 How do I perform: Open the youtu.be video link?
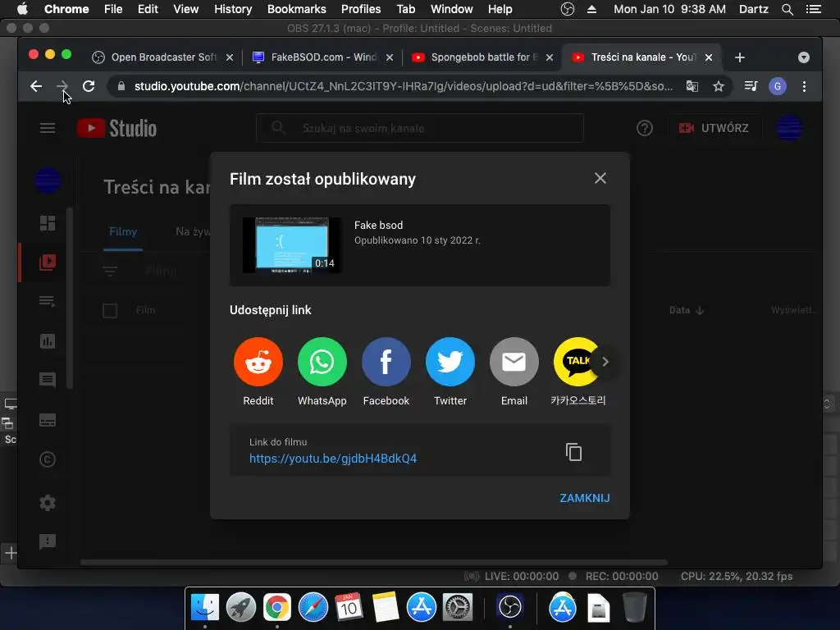pyautogui.click(x=333, y=459)
